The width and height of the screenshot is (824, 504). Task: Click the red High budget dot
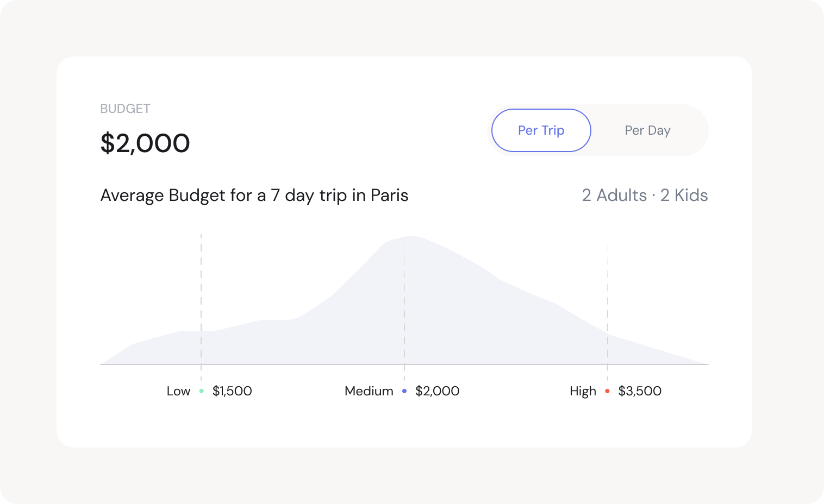(x=607, y=391)
